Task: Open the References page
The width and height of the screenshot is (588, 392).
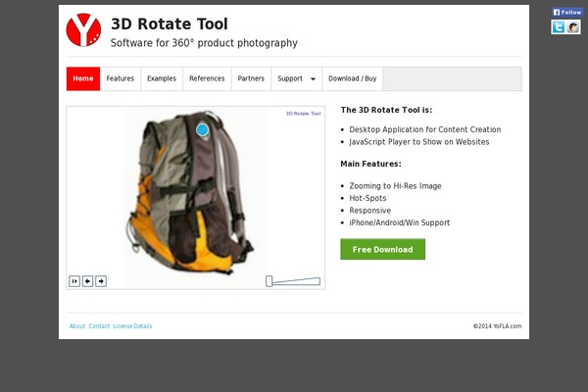Action: click(x=207, y=78)
